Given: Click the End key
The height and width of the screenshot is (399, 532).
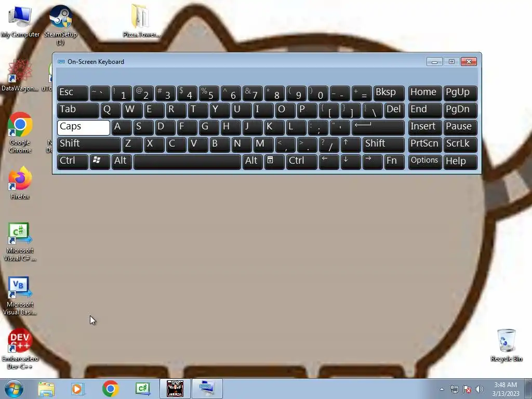Looking at the screenshot, I should click(x=425, y=110).
